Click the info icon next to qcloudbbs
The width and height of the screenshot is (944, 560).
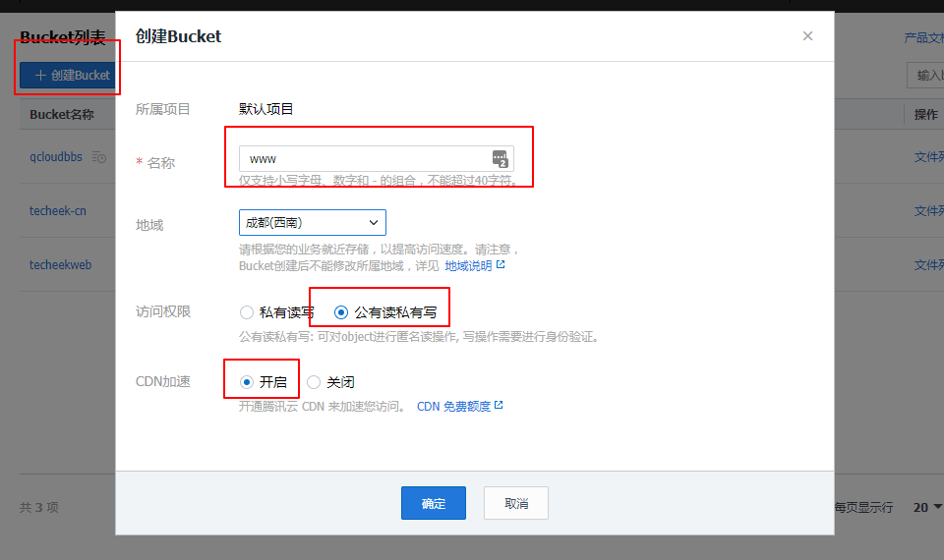(98, 157)
